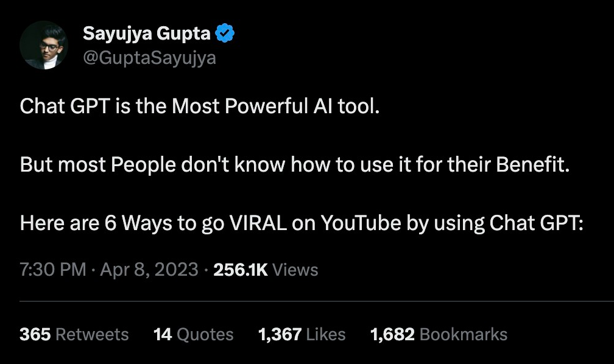Open the Sayujya Gupta display name

point(147,35)
